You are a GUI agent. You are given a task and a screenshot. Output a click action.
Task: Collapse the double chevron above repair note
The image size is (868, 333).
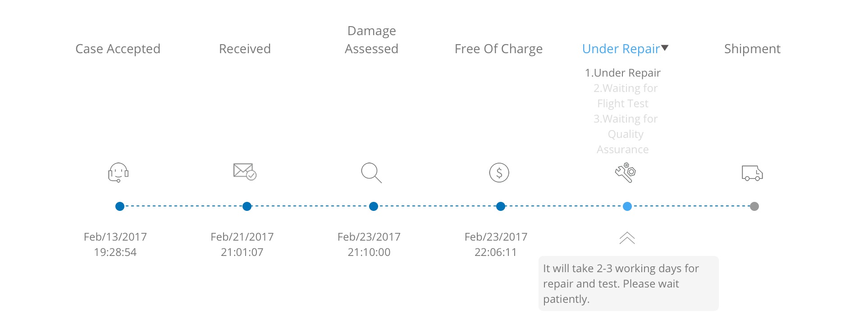(x=627, y=238)
